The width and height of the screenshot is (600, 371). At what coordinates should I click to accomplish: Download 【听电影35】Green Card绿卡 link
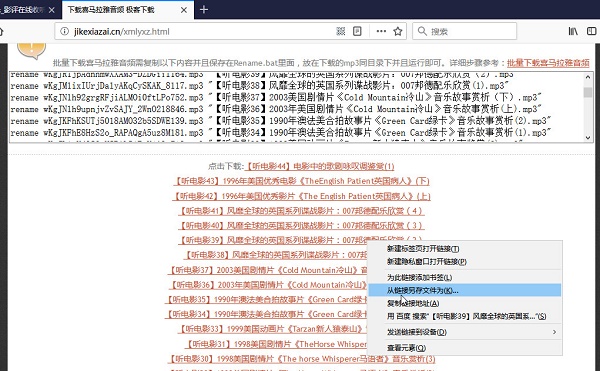tap(266, 299)
